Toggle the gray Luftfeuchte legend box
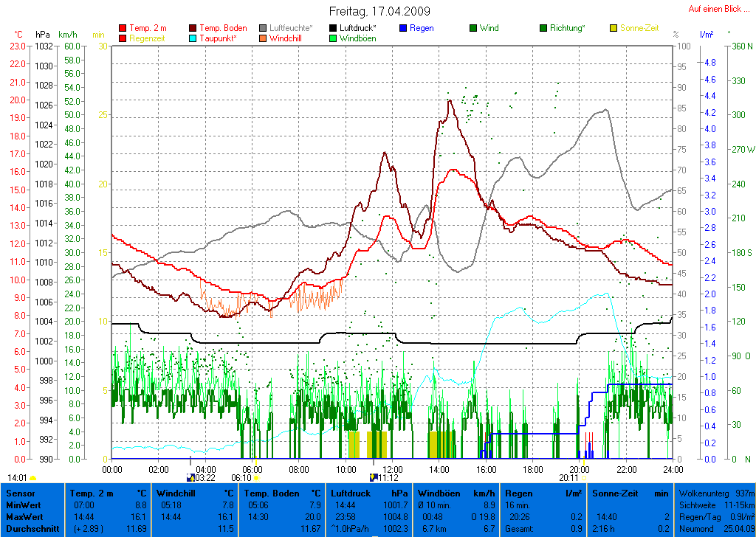756x537 pixels. pos(264,28)
